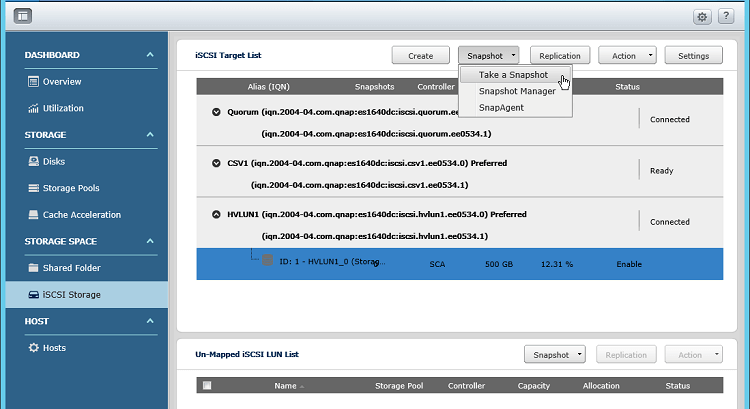Open Utilization via its chart icon
The height and width of the screenshot is (409, 750).
pyautogui.click(x=33, y=108)
